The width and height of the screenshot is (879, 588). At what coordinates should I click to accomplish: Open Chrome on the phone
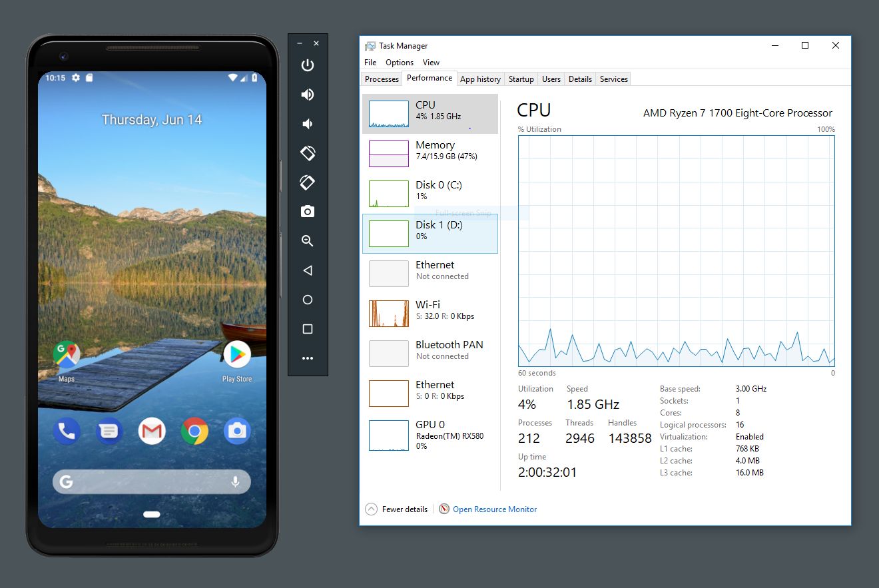pyautogui.click(x=194, y=432)
